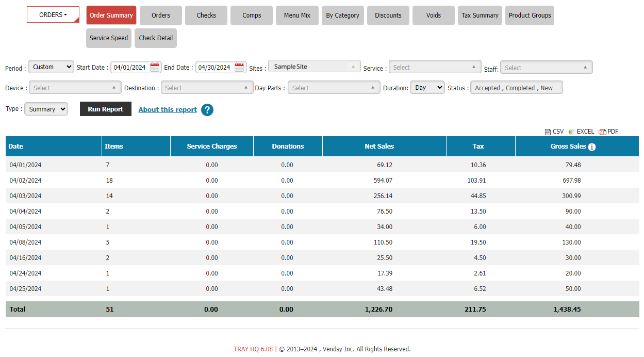Select the 04/02/2024 date cell

pyautogui.click(x=25, y=181)
